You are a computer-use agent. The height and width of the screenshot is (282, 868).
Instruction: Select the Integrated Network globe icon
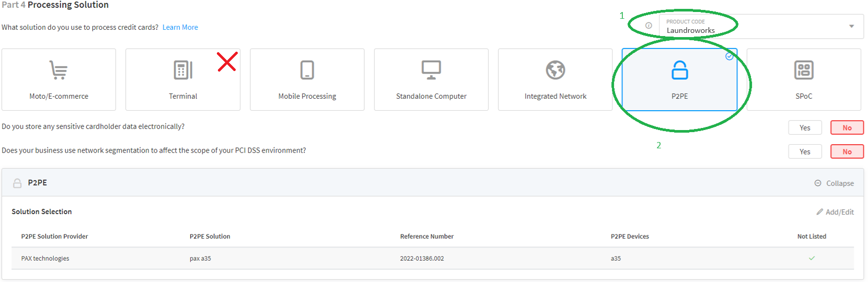coord(555,70)
